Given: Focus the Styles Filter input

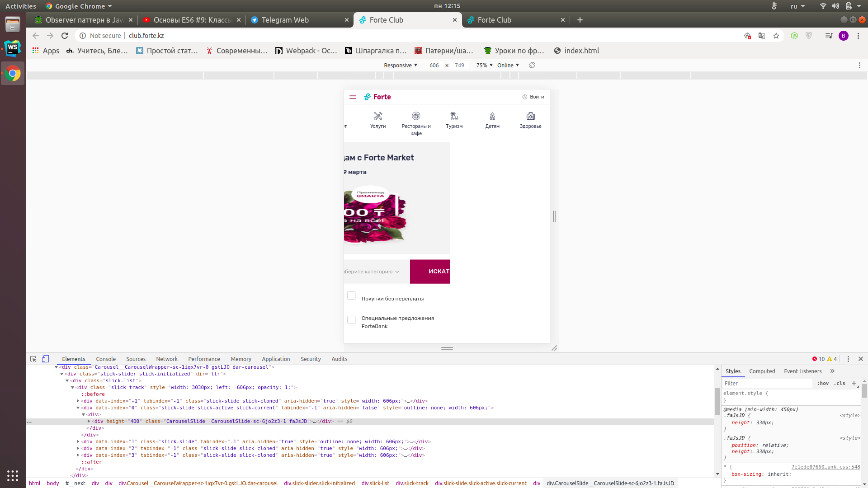Looking at the screenshot, I should point(767,383).
